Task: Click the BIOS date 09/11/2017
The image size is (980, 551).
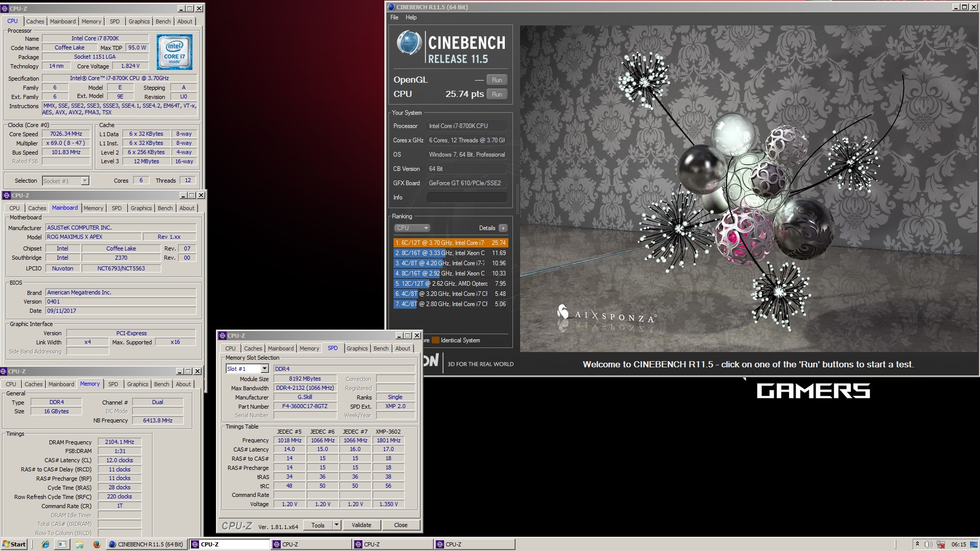Action: 120,311
